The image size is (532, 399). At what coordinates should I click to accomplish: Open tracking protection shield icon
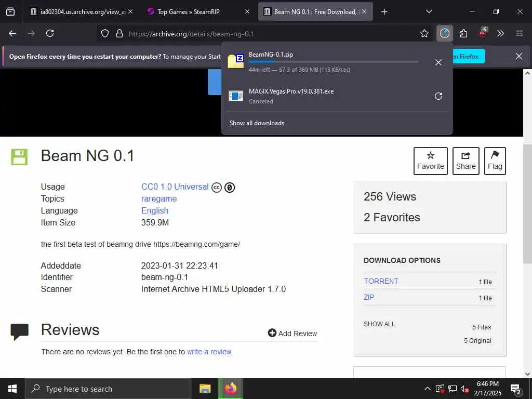tap(105, 34)
